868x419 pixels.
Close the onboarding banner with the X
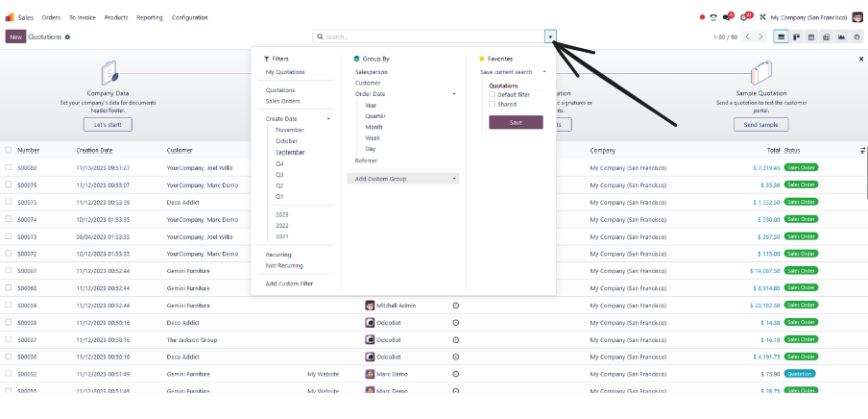pyautogui.click(x=861, y=59)
